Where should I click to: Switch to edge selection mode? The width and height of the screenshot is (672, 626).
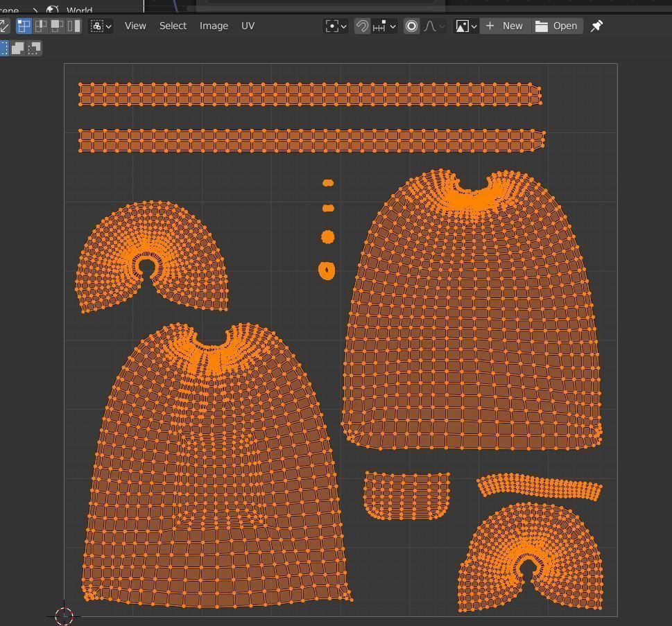(40, 26)
